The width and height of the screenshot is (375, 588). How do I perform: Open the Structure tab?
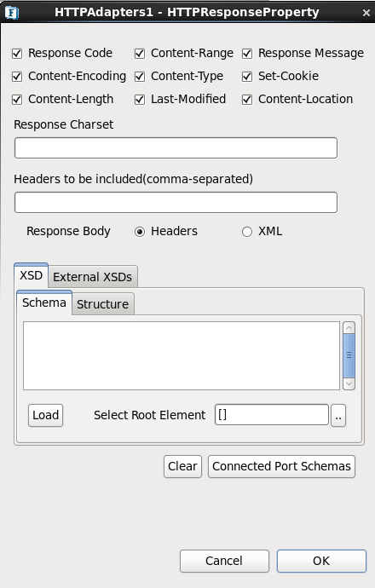(x=103, y=304)
